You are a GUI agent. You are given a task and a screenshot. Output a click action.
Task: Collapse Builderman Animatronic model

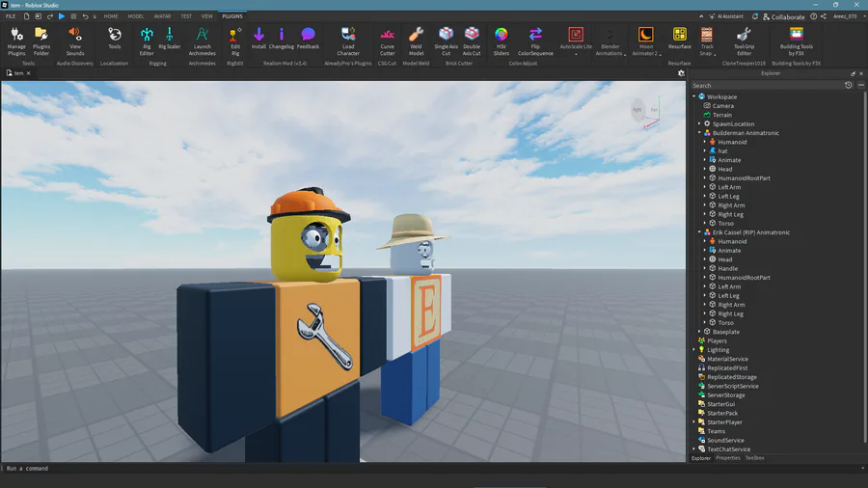[700, 133]
